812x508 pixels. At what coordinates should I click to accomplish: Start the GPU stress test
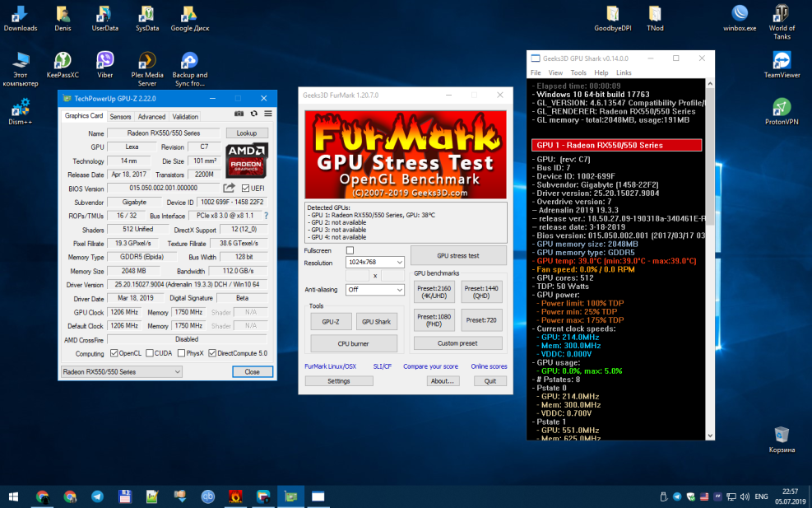457,255
